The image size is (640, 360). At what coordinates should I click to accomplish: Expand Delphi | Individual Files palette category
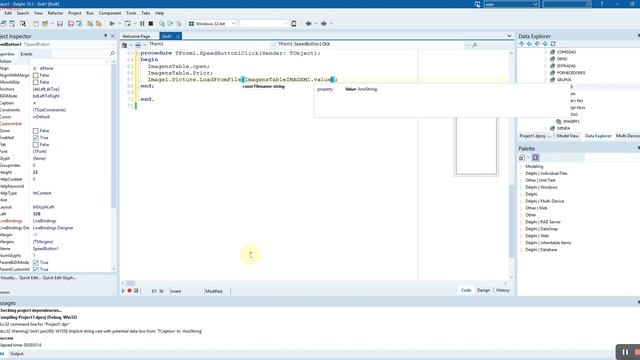coord(521,173)
